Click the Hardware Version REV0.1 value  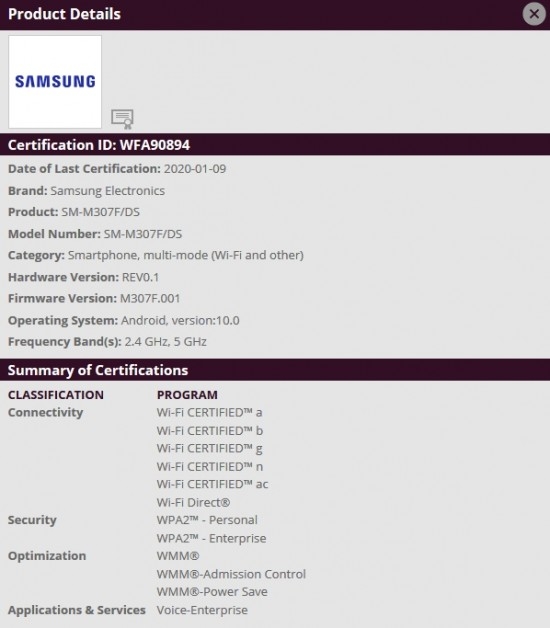pos(140,277)
